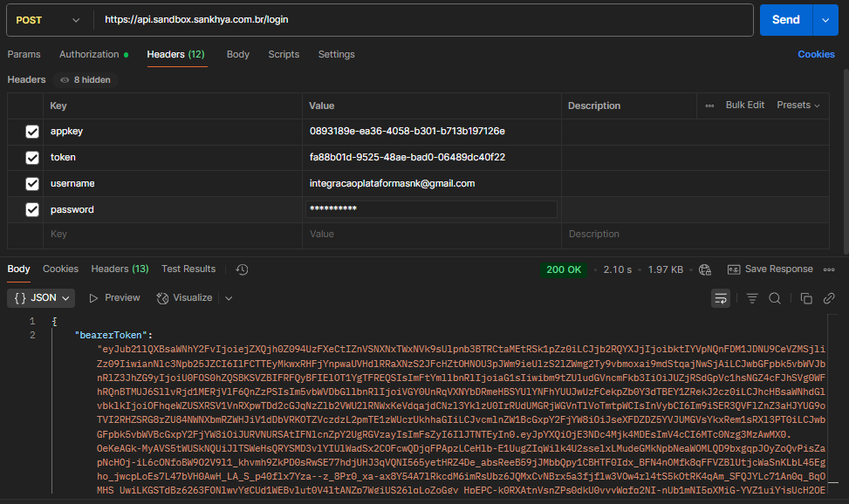Open the Settings tab
This screenshot has width=849, height=504.
(x=336, y=55)
